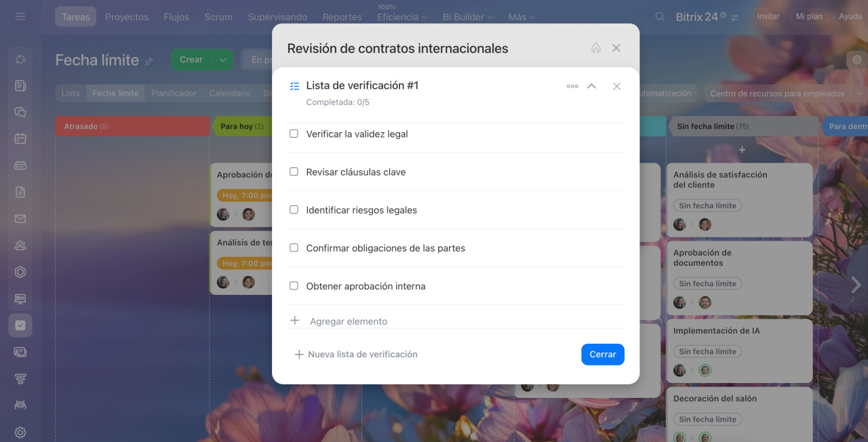This screenshot has width=868, height=442.
Task: Click the pin icon next to Fecha límite
Action: click(x=149, y=61)
